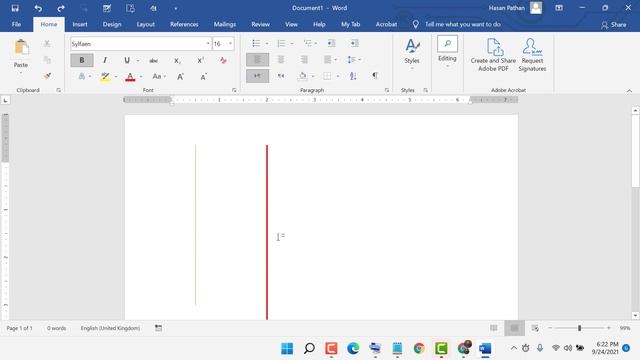This screenshot has width=640, height=360.
Task: Open Word from the Windows taskbar
Action: coord(485,349)
